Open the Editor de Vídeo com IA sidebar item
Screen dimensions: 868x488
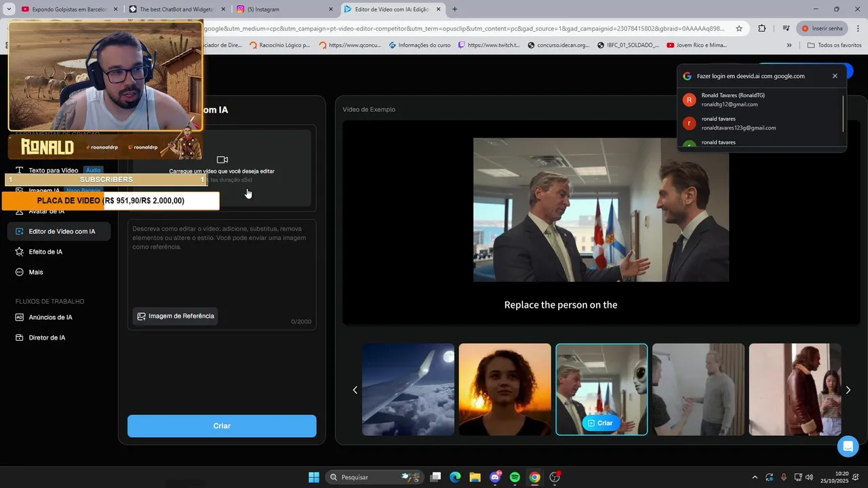click(59, 231)
